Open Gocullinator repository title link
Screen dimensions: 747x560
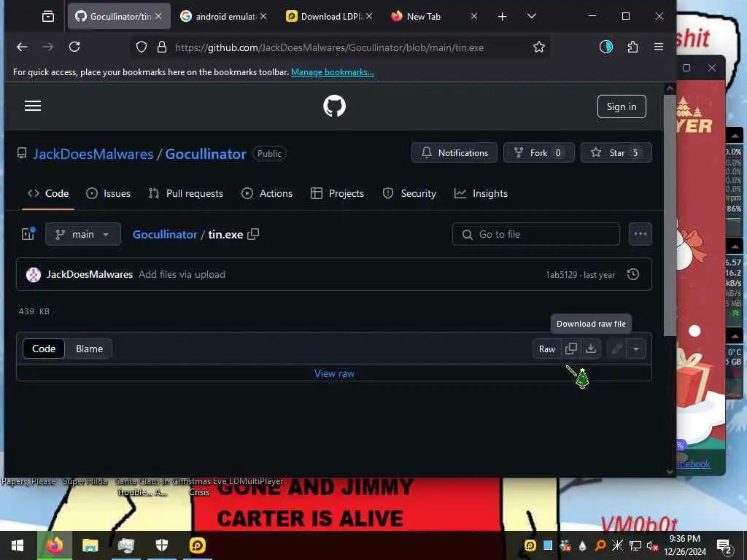click(x=205, y=154)
